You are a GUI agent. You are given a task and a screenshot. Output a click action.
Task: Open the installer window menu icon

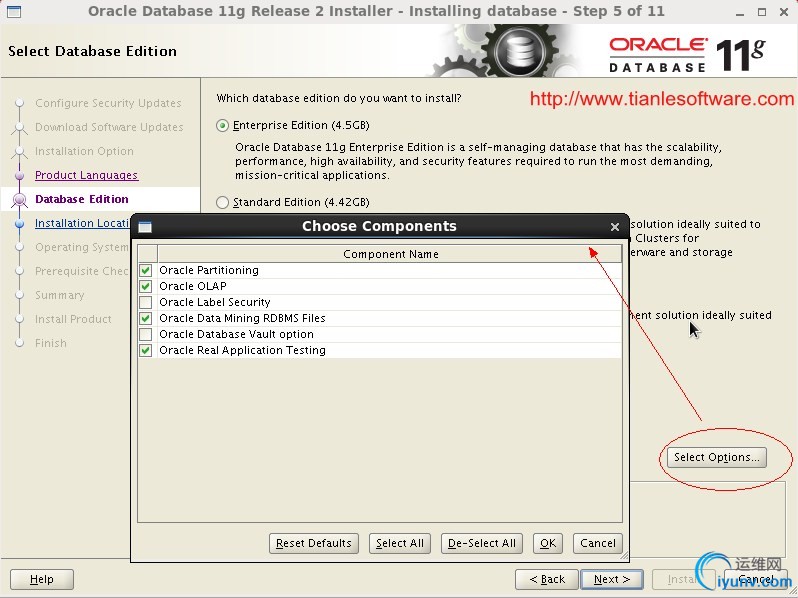(x=14, y=11)
